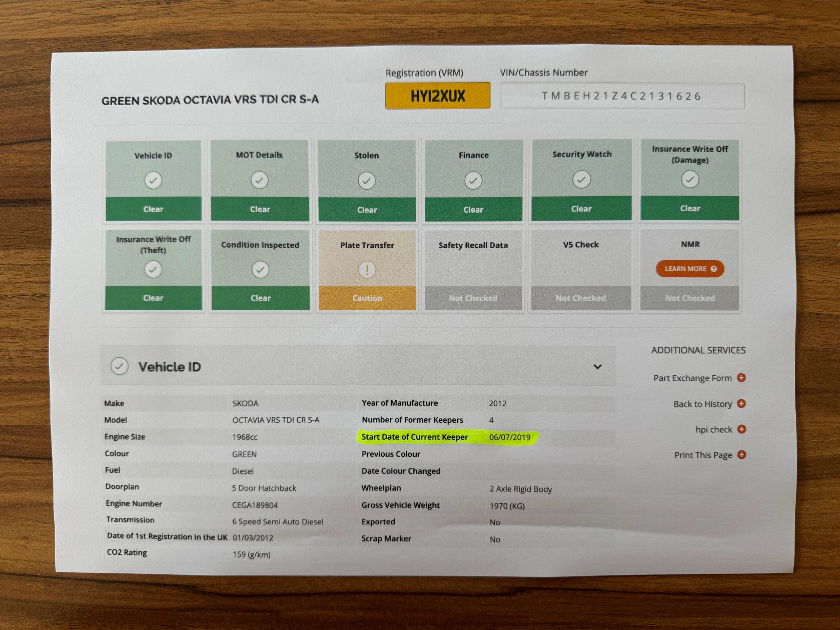Open the Part Exchange Form link
The width and height of the screenshot is (840, 630).
tap(692, 378)
